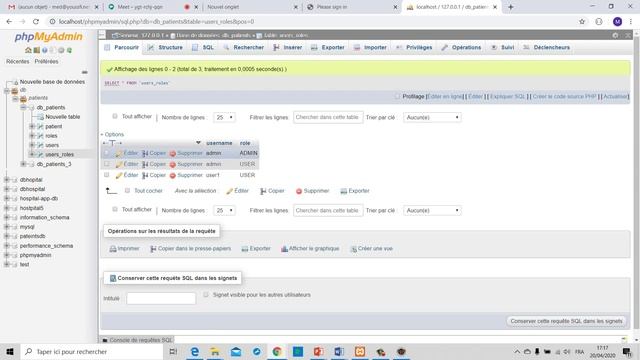Image resolution: width=640 pixels, height=360 pixels.
Task: Expand the mysql database node
Action: 7,227
